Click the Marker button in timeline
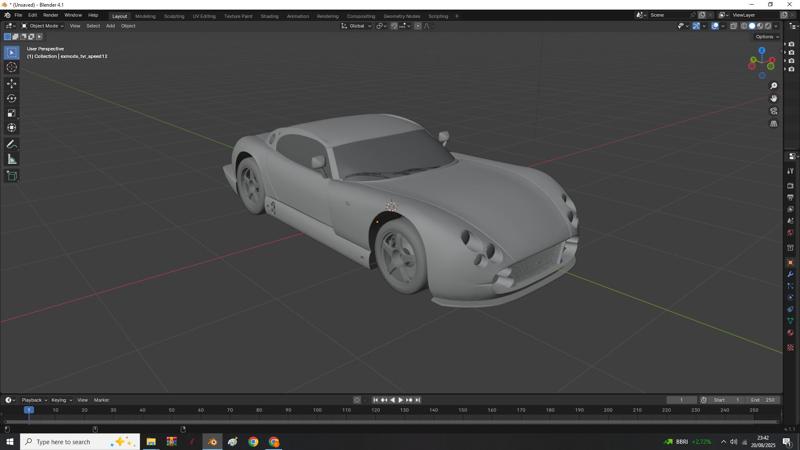Screen dimensions: 800x450 [x=101, y=400]
